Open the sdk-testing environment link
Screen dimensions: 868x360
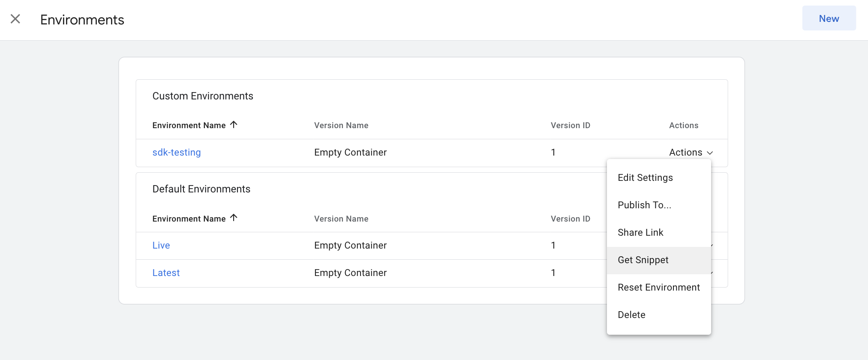[177, 153]
